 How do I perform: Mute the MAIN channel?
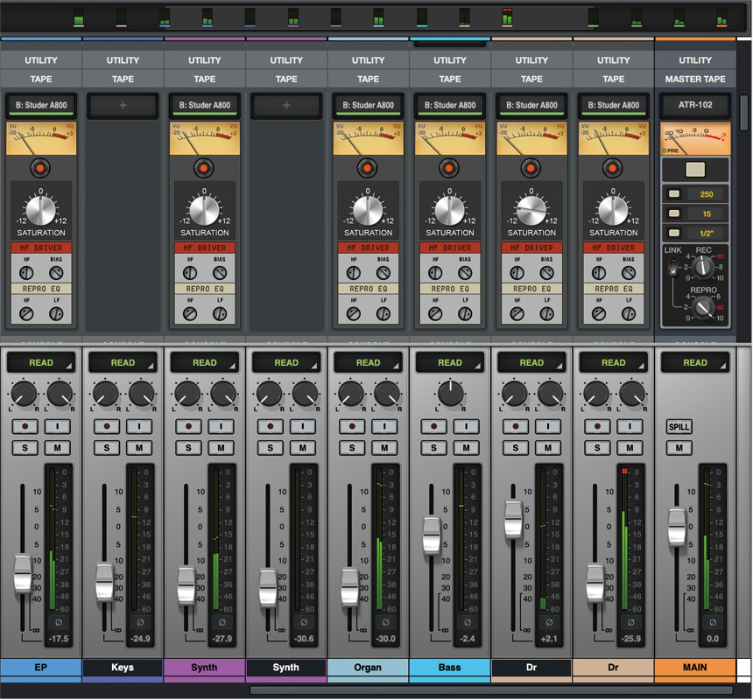click(679, 448)
